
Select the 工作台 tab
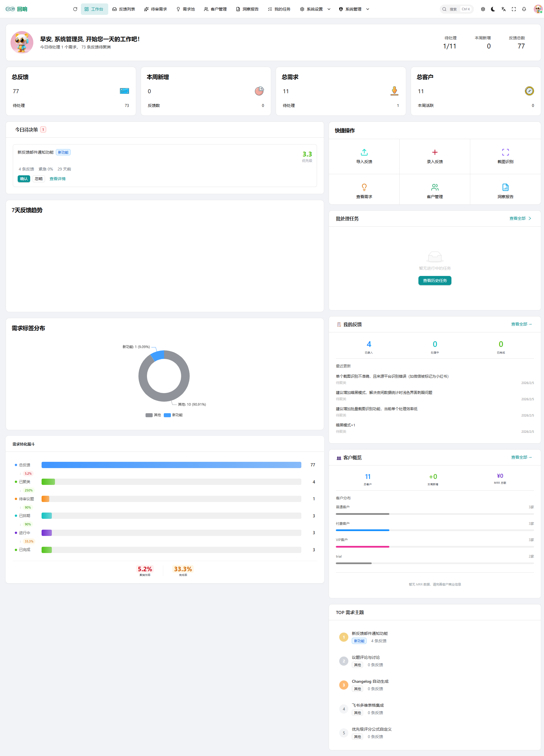coord(94,9)
